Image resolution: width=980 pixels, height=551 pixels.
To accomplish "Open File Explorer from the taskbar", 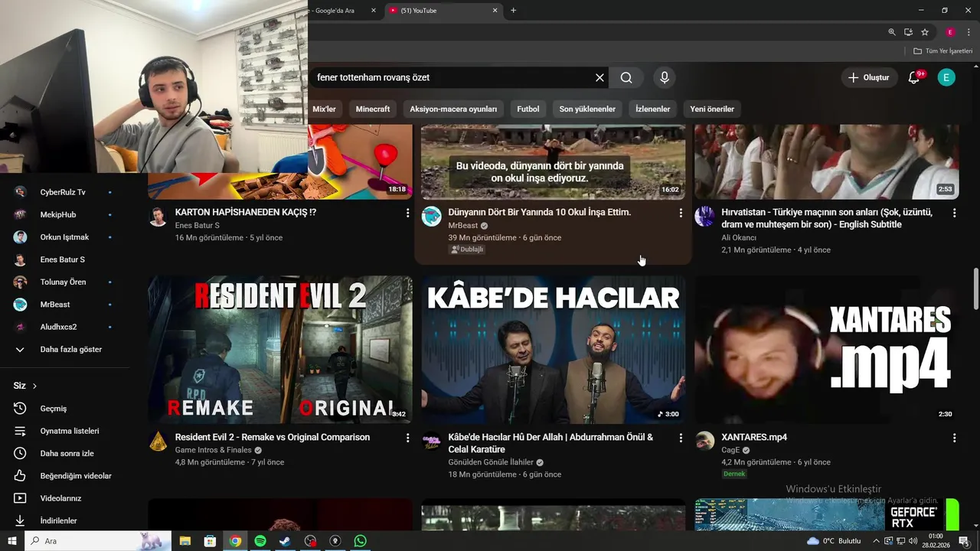I will (185, 541).
